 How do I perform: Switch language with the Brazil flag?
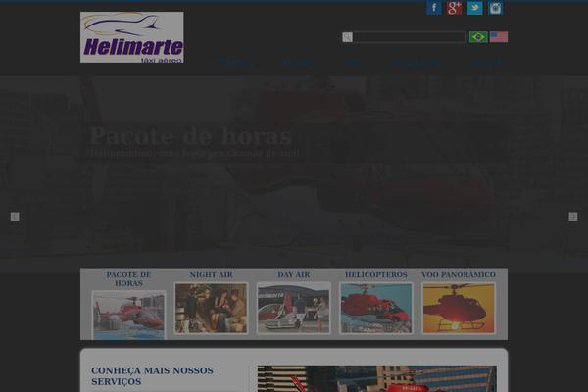(478, 37)
